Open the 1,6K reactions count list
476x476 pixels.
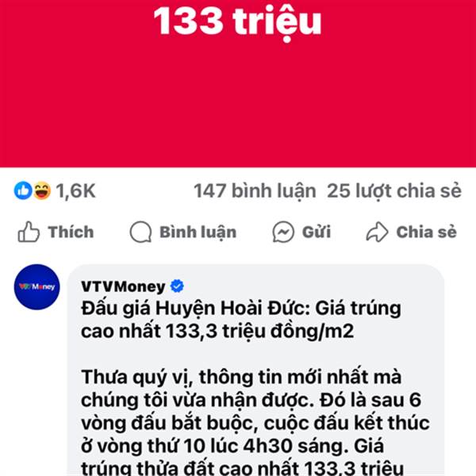click(75, 191)
